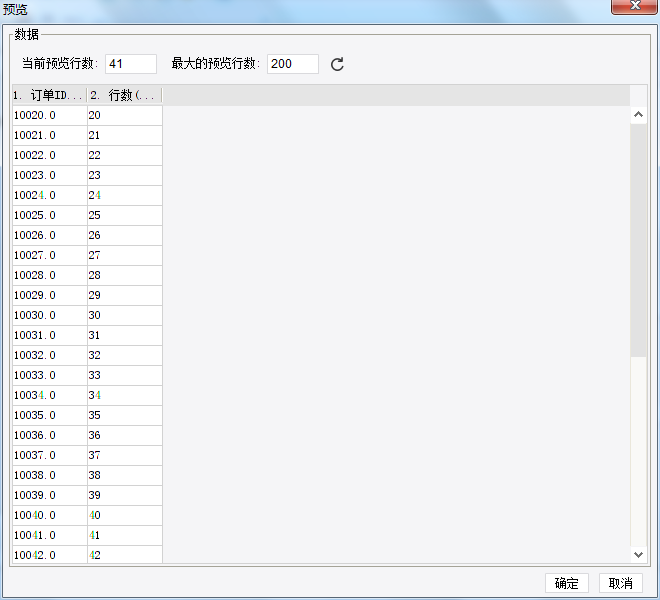Screen dimensions: 660x600
Task: Click the 订单ID column header
Action: point(50,95)
